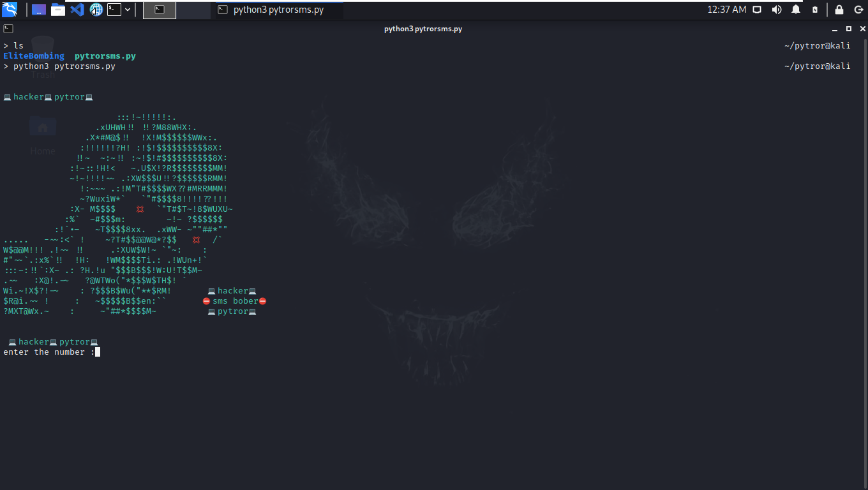Open the Kali Linux applications menu

point(9,10)
